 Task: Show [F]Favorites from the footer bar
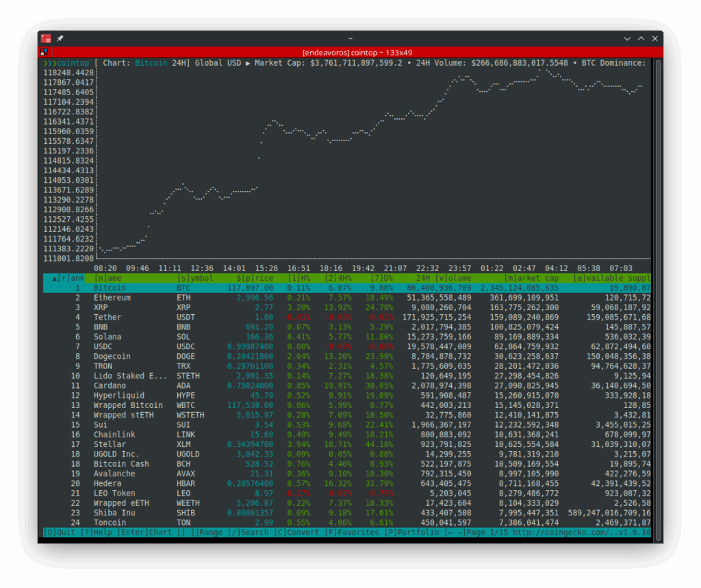(351, 533)
